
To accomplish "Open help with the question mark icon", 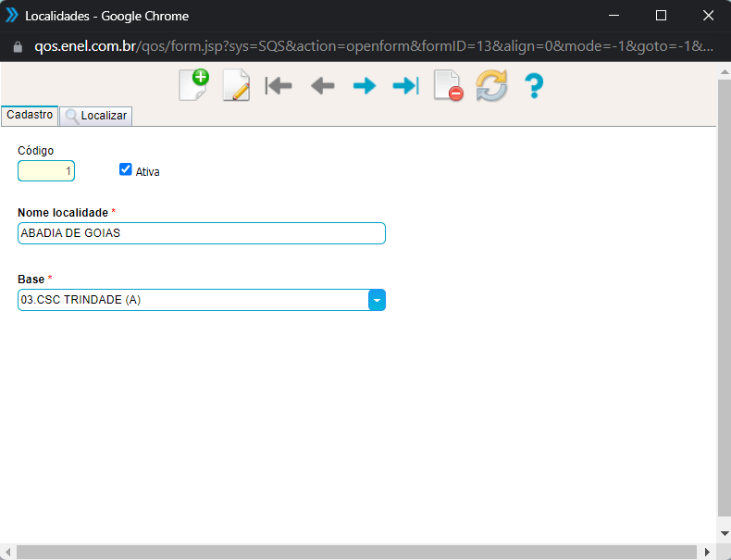I will coord(533,86).
